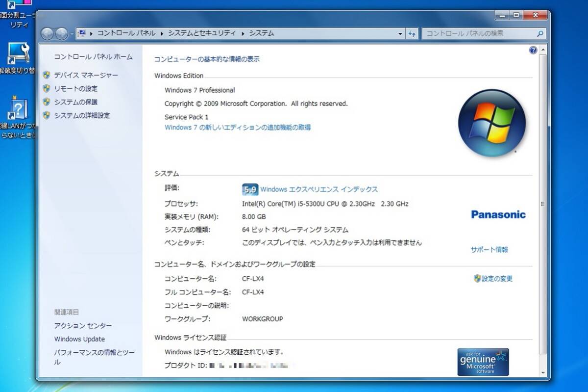Click 設定の変更 to change computer name
The width and height of the screenshot is (588, 392).
click(x=497, y=279)
